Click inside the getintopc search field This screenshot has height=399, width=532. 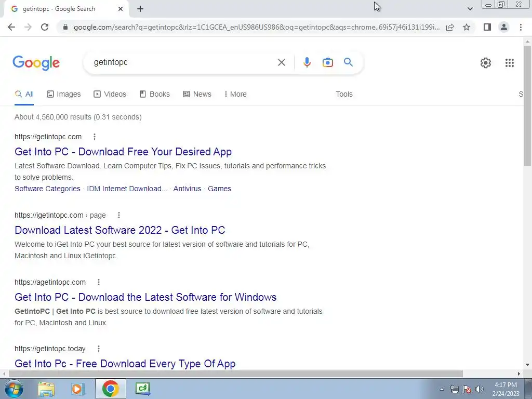(x=183, y=62)
